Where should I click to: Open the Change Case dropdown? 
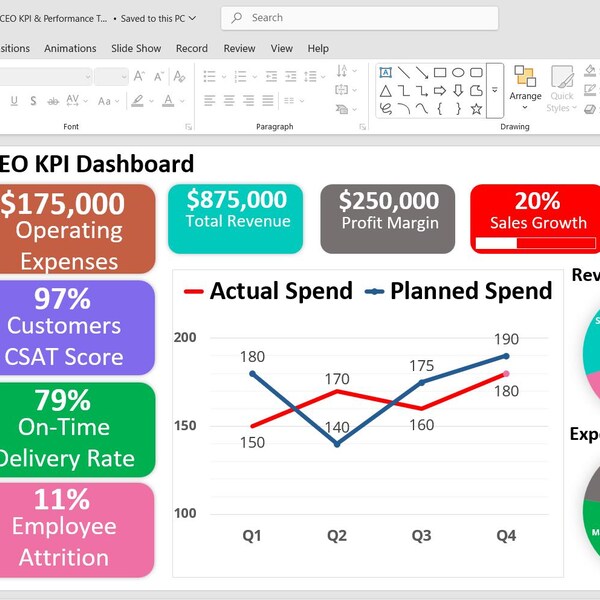(x=108, y=101)
